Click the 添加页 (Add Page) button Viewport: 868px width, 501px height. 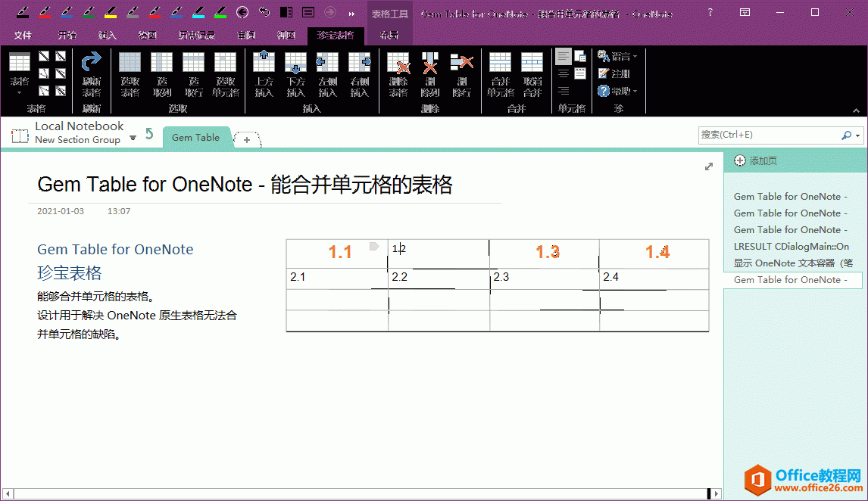tap(757, 159)
